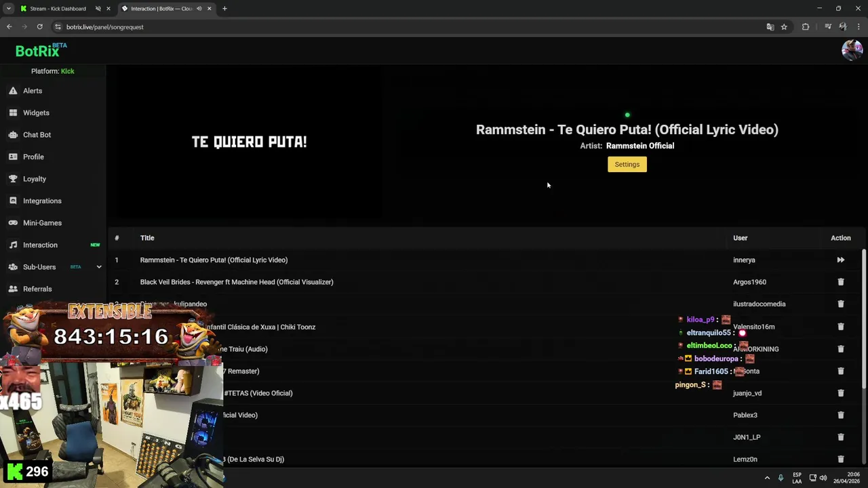Screen dimensions: 868x488
Task: Reload the browser page
Action: tap(40, 26)
